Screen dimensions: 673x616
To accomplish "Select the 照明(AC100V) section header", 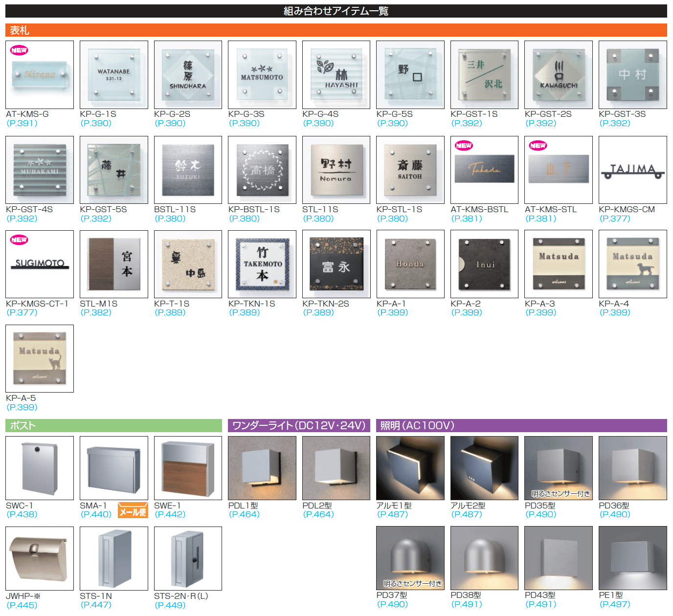I will click(417, 426).
